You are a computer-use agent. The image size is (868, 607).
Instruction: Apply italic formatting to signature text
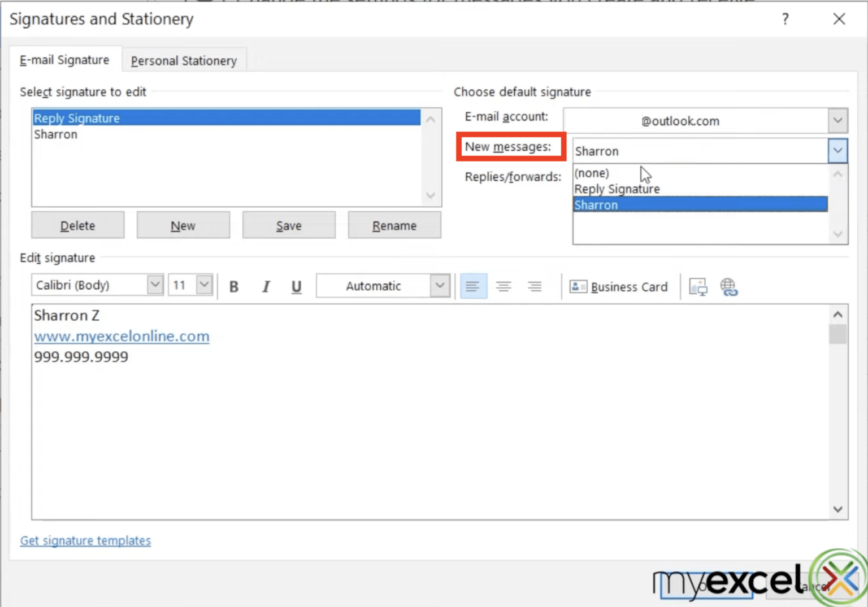click(x=265, y=286)
